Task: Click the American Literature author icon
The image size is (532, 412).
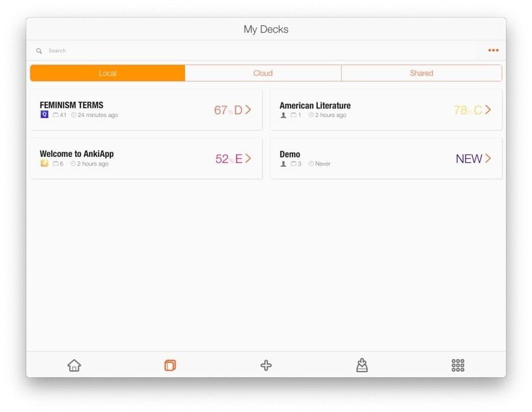Action: click(x=283, y=115)
